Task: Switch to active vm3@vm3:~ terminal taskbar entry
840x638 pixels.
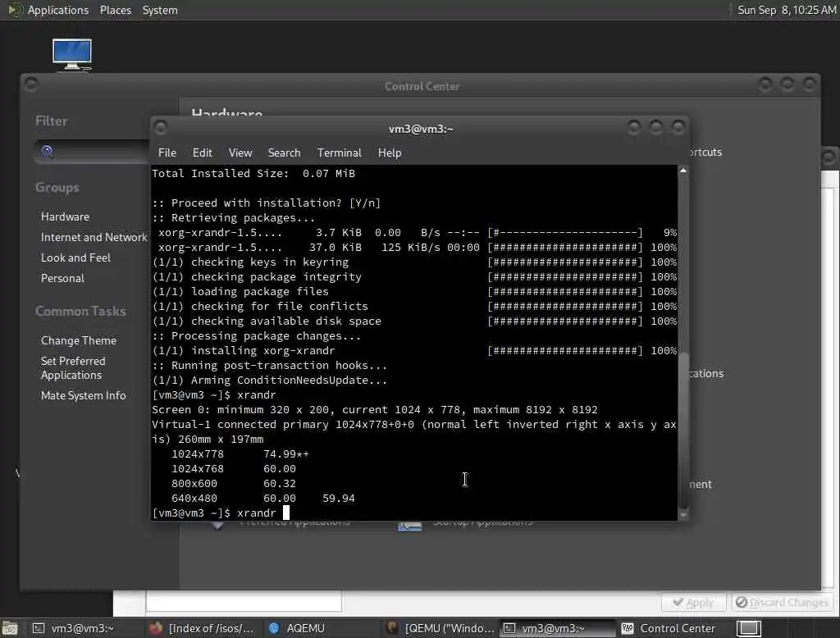Action: (557, 628)
